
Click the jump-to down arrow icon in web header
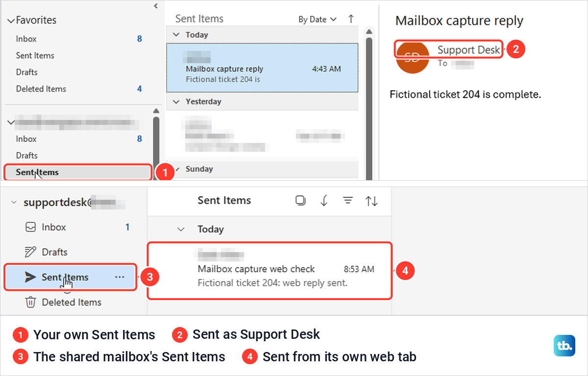point(324,201)
